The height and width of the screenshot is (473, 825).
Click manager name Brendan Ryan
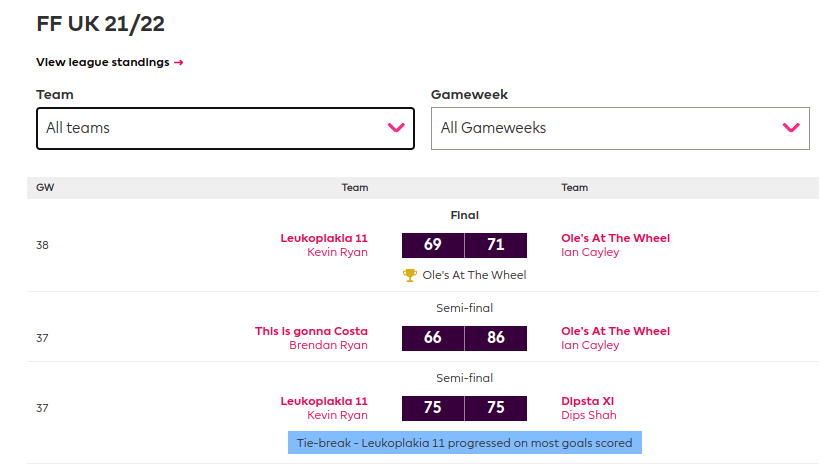click(328, 345)
